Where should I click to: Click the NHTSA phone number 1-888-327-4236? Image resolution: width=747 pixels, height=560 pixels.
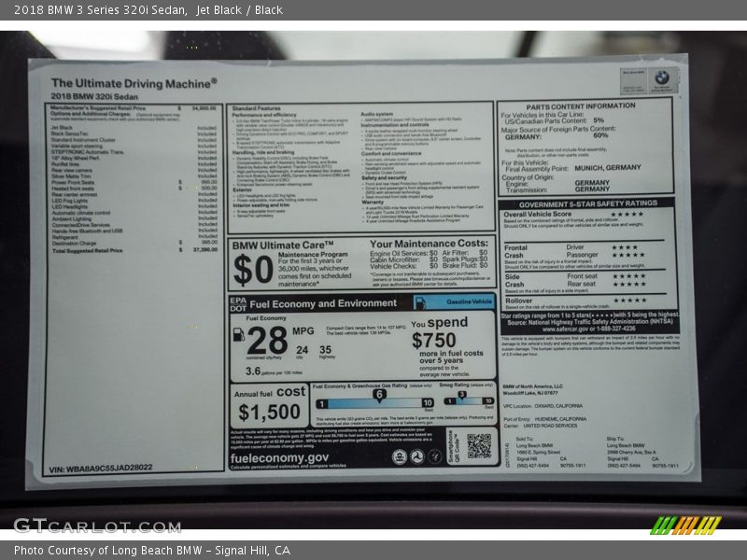[x=616, y=329]
